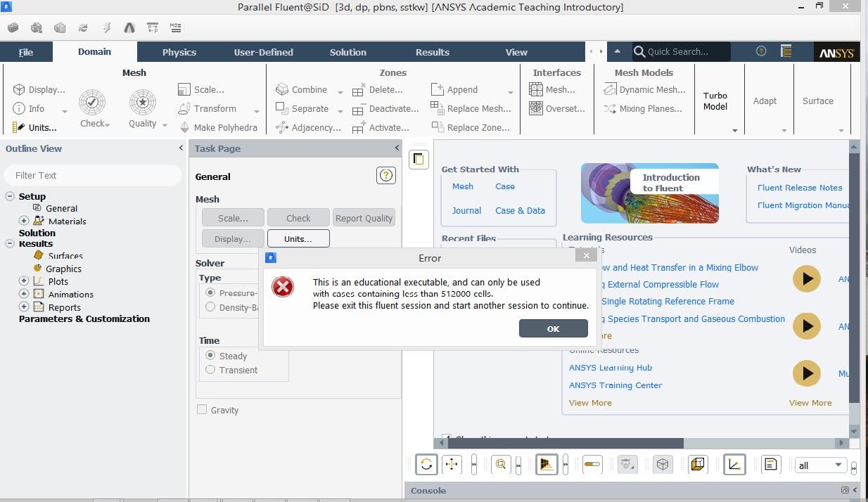Switch to the View ribbon tab

pyautogui.click(x=516, y=52)
